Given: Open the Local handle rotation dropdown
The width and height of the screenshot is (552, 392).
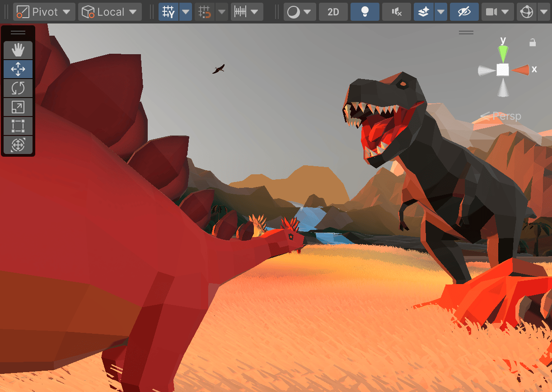Looking at the screenshot, I should (110, 12).
